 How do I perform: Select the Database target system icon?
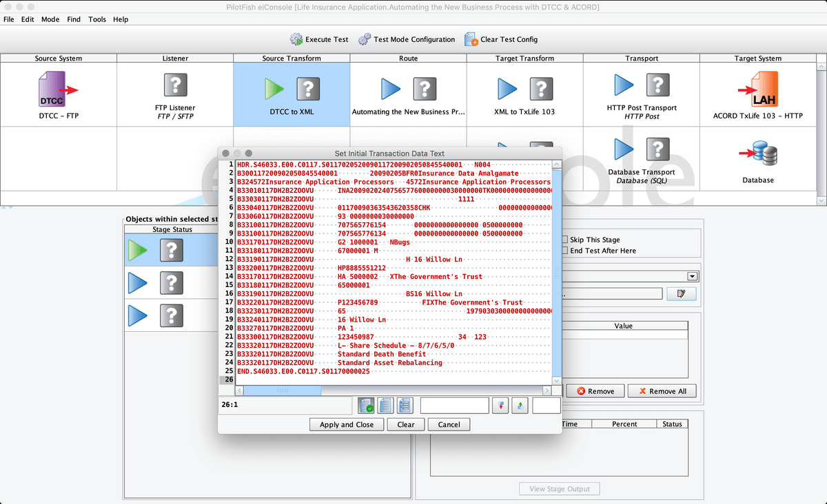coord(758,153)
